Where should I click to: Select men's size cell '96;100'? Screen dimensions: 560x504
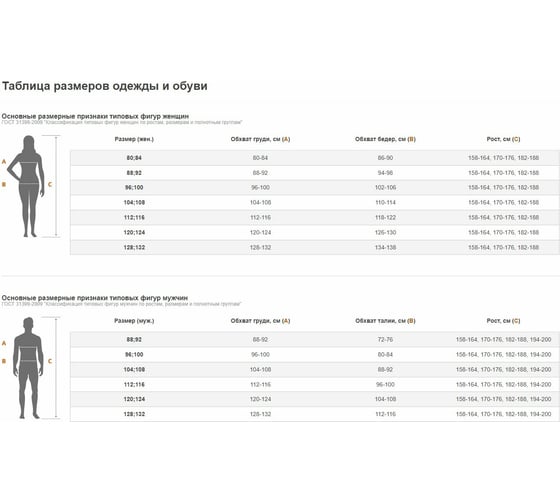[x=134, y=355]
